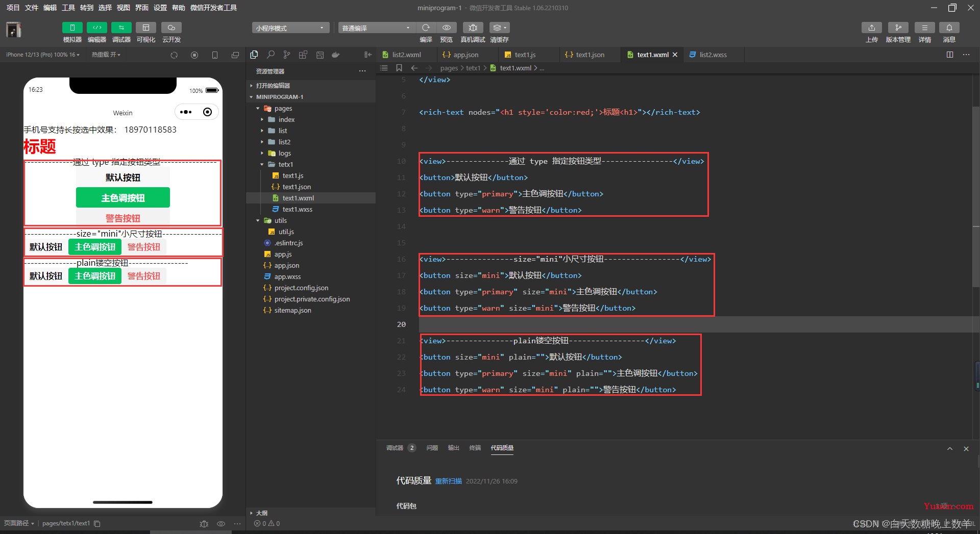
Task: Open version management (版本管理)
Action: [x=898, y=28]
